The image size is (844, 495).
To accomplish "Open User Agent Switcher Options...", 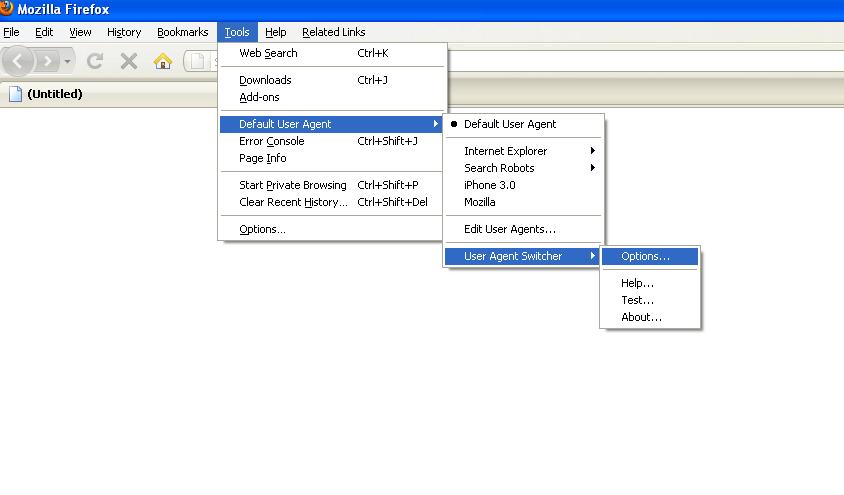I will pyautogui.click(x=650, y=257).
